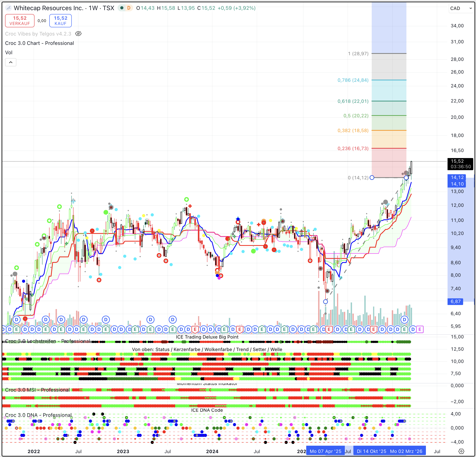Select the Croc 3.0 Chart - Professional legend
Viewport: 476px width, 457px height.
coord(39,43)
